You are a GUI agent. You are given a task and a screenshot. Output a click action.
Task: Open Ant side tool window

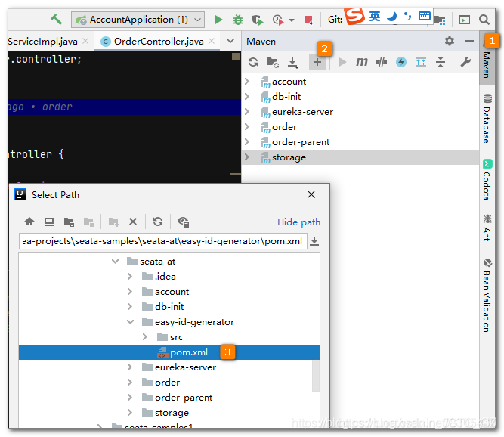point(487,228)
